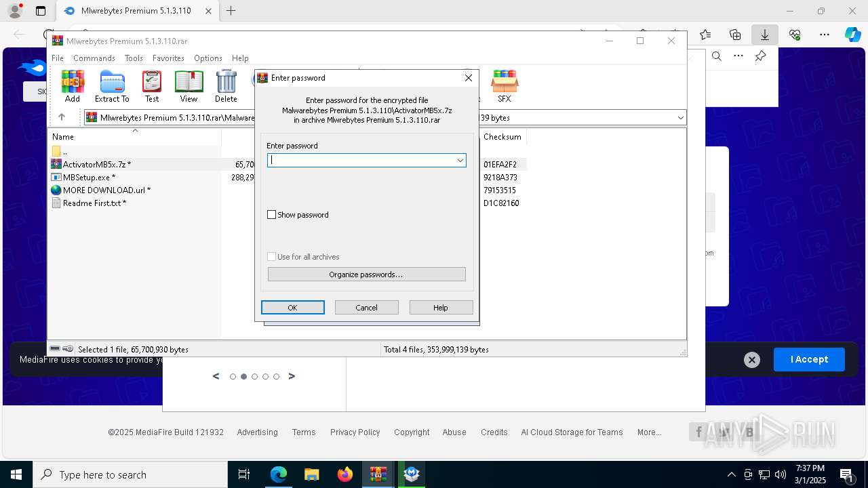This screenshot has width=868, height=488.
Task: Open AI Cloud Storage for Teams link
Action: pos(572,432)
